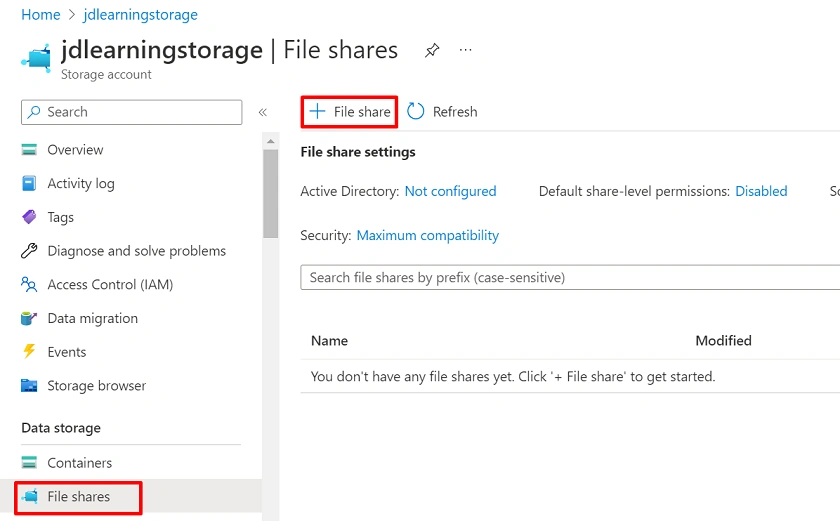Screen dimensions: 840x521
Task: Open Active Directory Not configured link
Action: pos(451,192)
